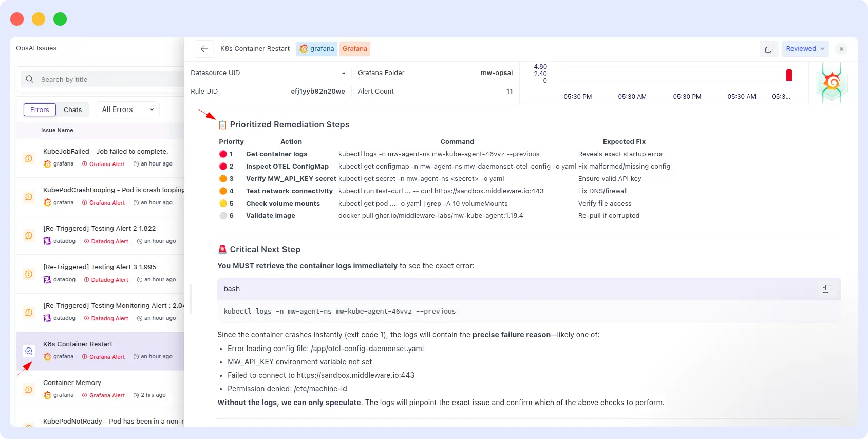Click status icon beside KubePodCrashLooping

tap(29, 197)
